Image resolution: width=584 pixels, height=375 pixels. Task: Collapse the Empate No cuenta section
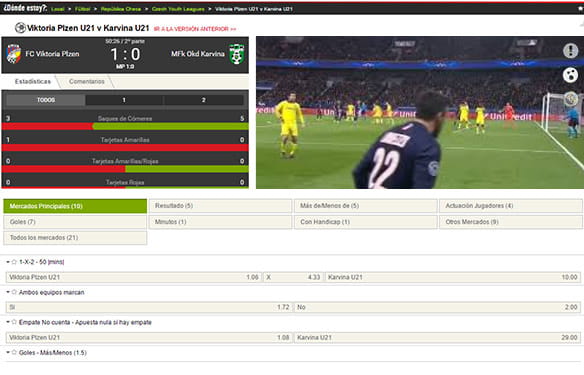(8, 322)
